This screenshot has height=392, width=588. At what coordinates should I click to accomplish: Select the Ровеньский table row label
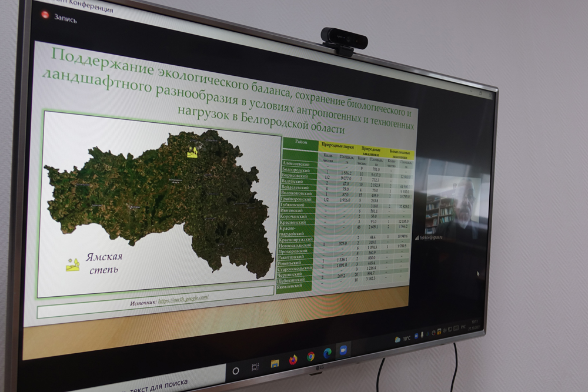pyautogui.click(x=289, y=263)
